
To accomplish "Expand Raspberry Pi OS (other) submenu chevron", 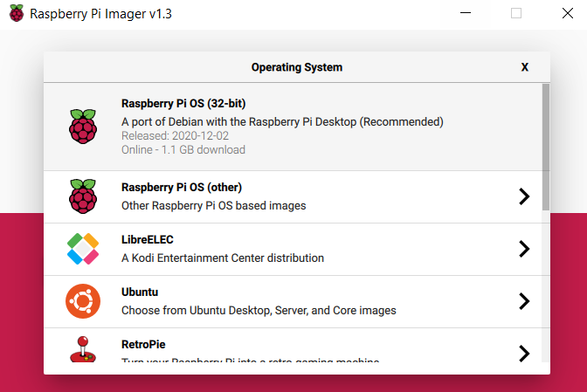I will click(524, 196).
